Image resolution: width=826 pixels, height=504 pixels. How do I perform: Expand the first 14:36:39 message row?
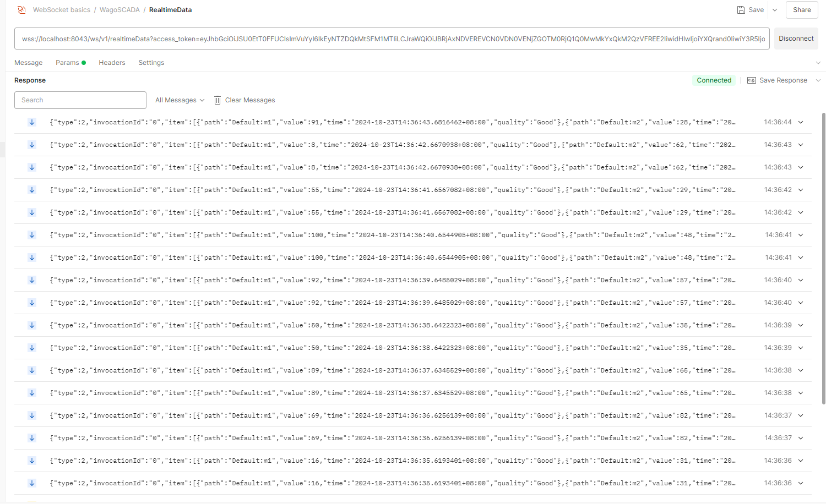click(801, 325)
